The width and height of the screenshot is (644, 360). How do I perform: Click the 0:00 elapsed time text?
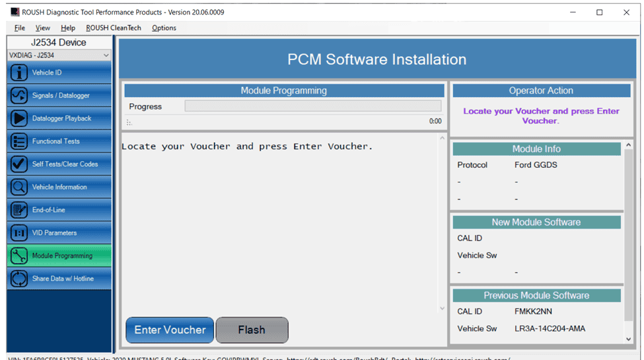(x=435, y=122)
